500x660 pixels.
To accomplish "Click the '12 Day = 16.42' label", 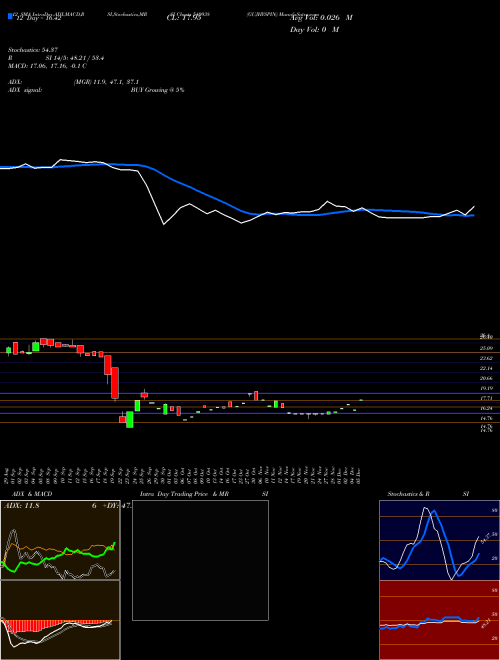I will [x=37, y=18].
